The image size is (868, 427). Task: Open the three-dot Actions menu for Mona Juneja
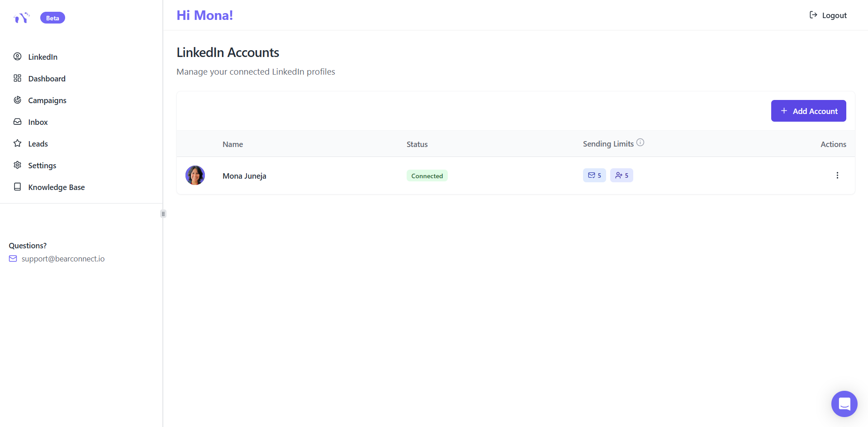point(837,175)
